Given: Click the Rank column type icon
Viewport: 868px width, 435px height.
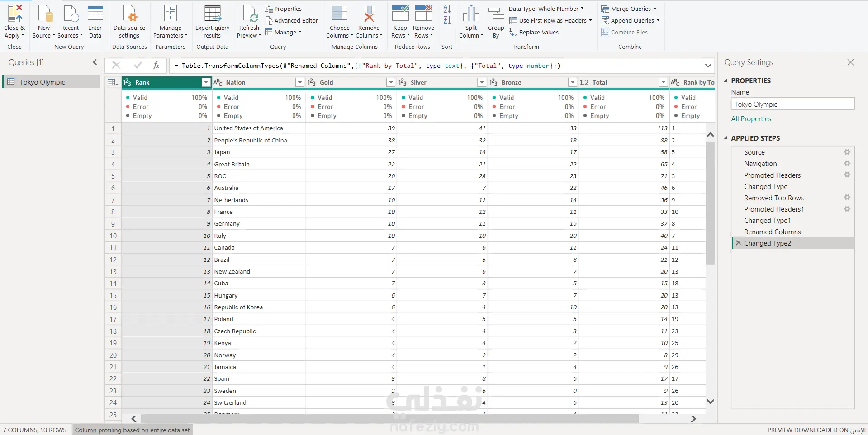Looking at the screenshot, I should tap(127, 82).
